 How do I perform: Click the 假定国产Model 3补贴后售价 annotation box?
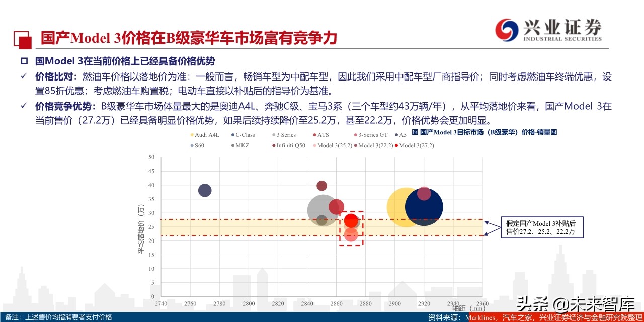click(542, 227)
